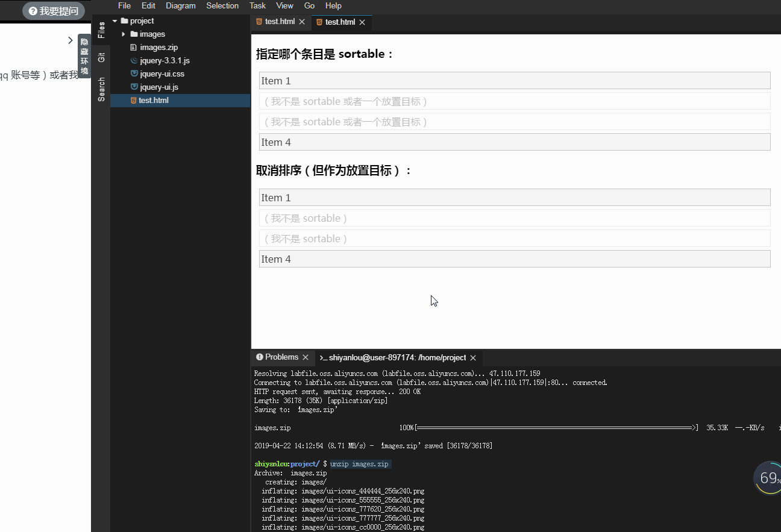781x532 pixels.
Task: Click the HTML icon on the first test.html tab
Action: tap(259, 22)
